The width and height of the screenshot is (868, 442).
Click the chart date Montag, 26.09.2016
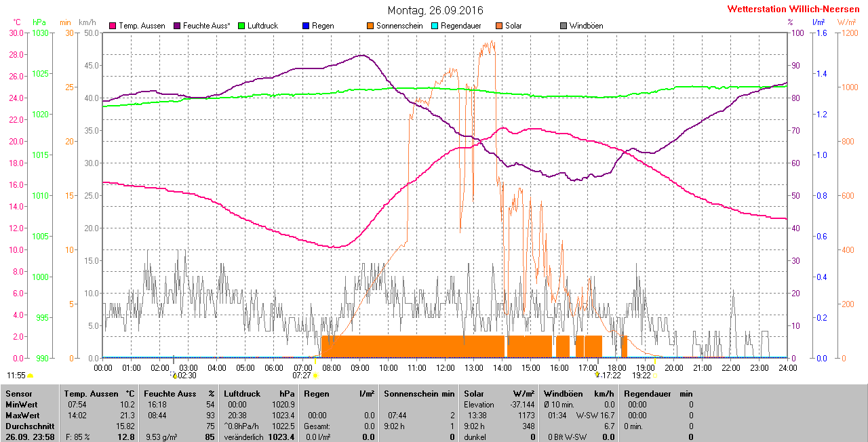pos(435,10)
